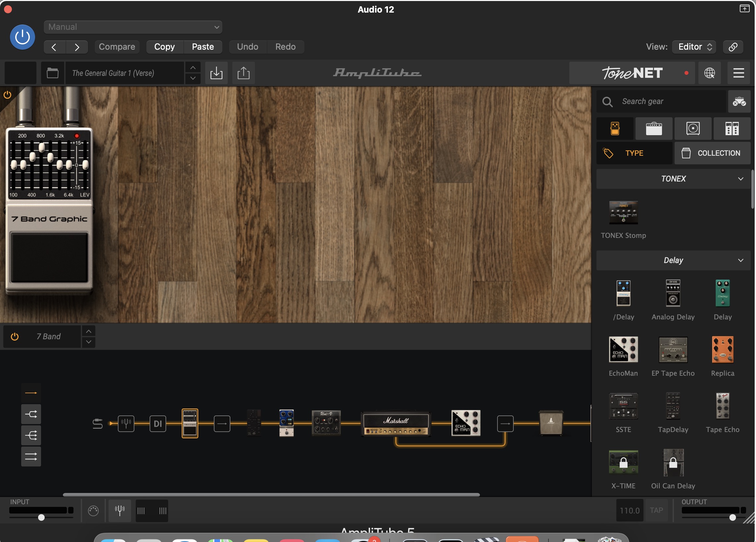Select the single serial chain routing icon

pyautogui.click(x=31, y=394)
